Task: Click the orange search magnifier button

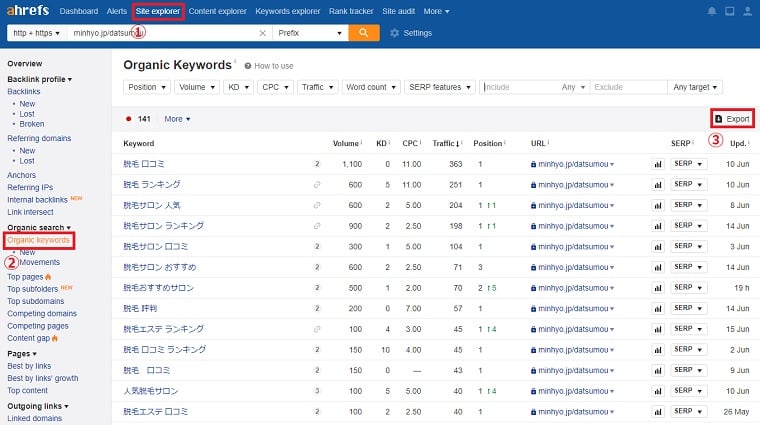Action: click(363, 33)
